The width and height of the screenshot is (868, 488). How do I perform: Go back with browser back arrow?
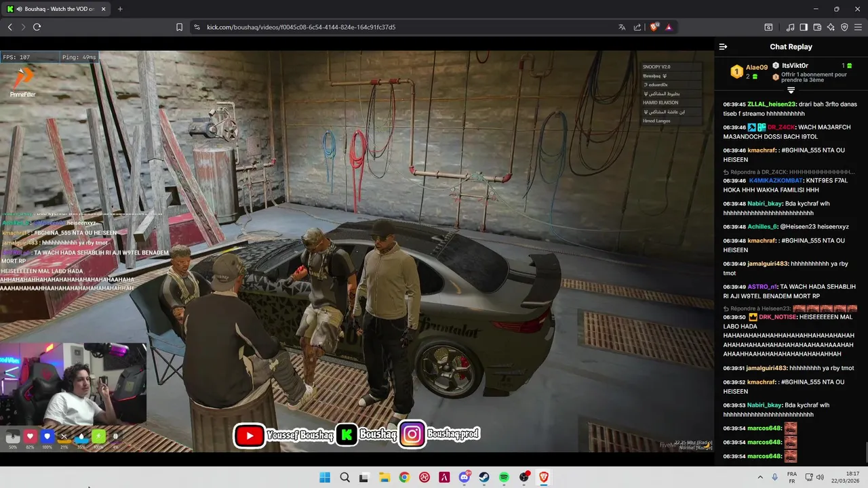[10, 27]
